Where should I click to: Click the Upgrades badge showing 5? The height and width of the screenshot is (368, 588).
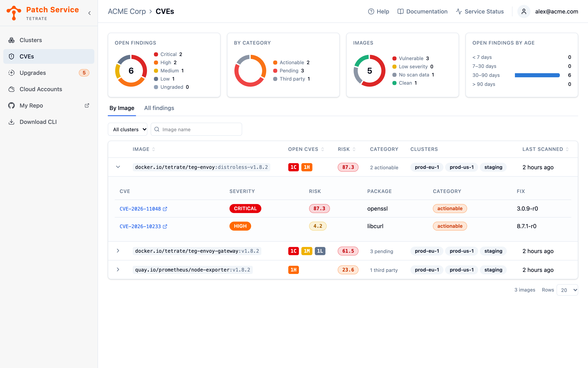84,73
